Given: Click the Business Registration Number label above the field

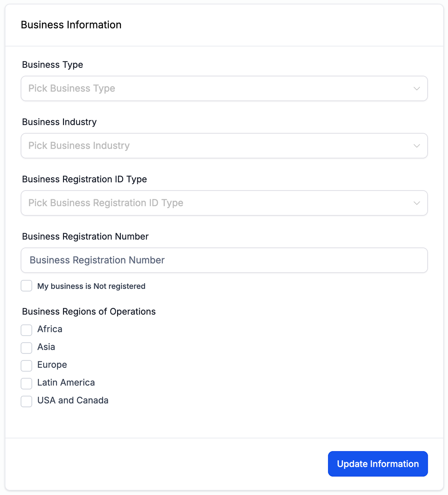Looking at the screenshot, I should click(85, 236).
